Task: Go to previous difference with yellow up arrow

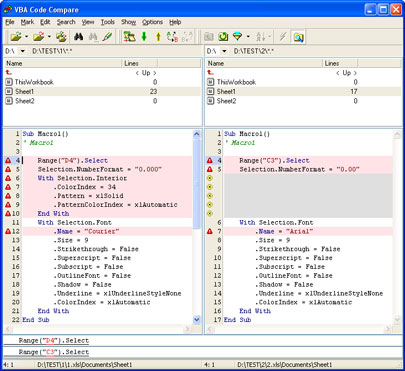Action: [158, 37]
